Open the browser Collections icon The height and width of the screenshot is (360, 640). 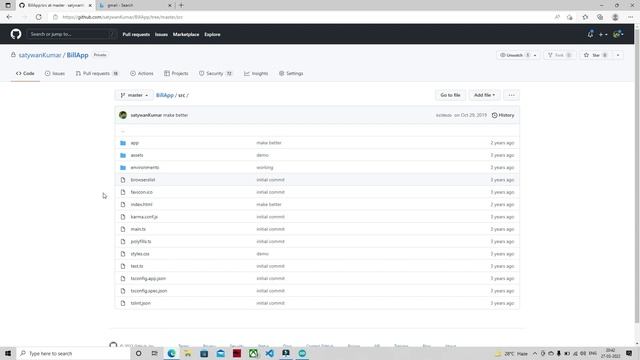pyautogui.click(x=600, y=17)
